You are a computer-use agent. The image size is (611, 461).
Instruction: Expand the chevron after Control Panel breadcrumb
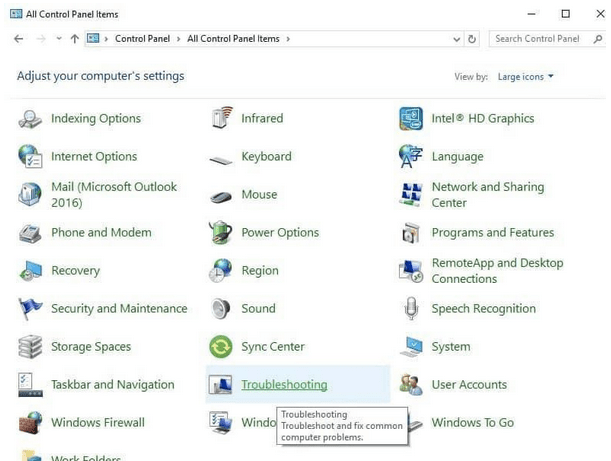tap(178, 39)
